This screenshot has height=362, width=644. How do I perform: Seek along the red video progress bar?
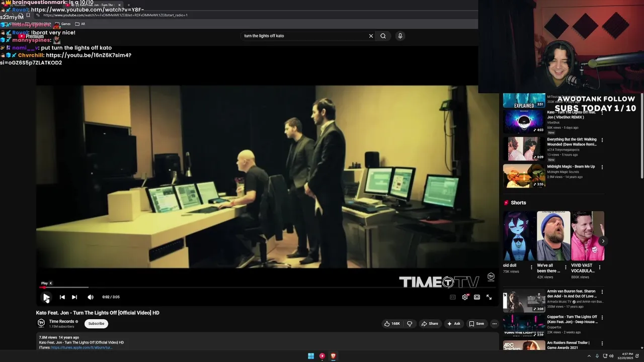(267, 288)
